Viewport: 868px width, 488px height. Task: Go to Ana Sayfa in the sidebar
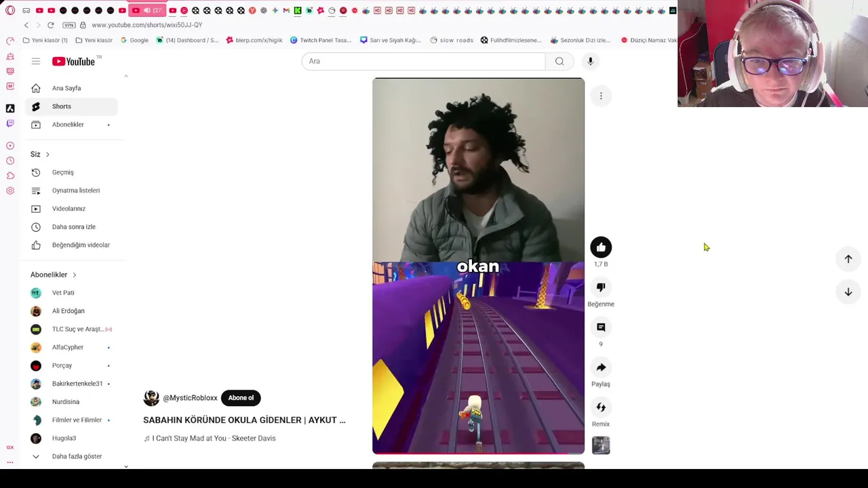(71, 88)
